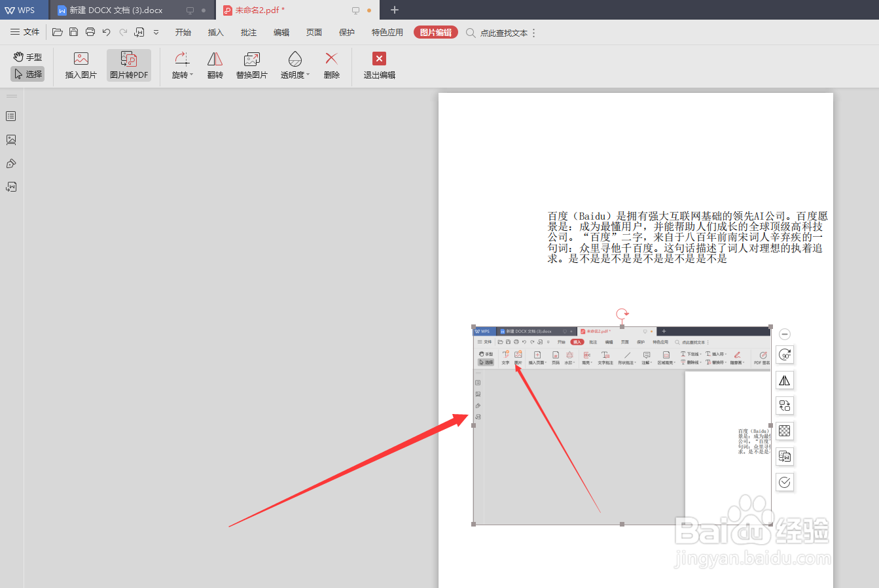Viewport: 879px width, 588px height.
Task: Switch to the 保护 tab
Action: [x=347, y=32]
